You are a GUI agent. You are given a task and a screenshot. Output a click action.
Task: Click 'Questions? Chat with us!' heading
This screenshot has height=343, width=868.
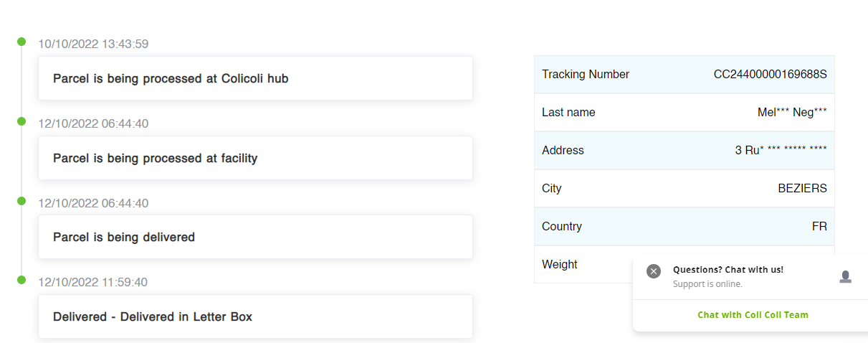[x=728, y=270]
